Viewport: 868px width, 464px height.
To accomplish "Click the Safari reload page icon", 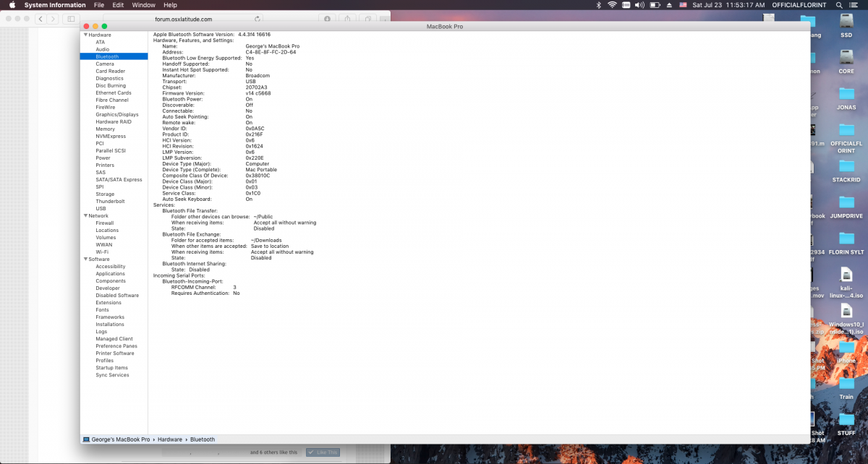I will (258, 19).
